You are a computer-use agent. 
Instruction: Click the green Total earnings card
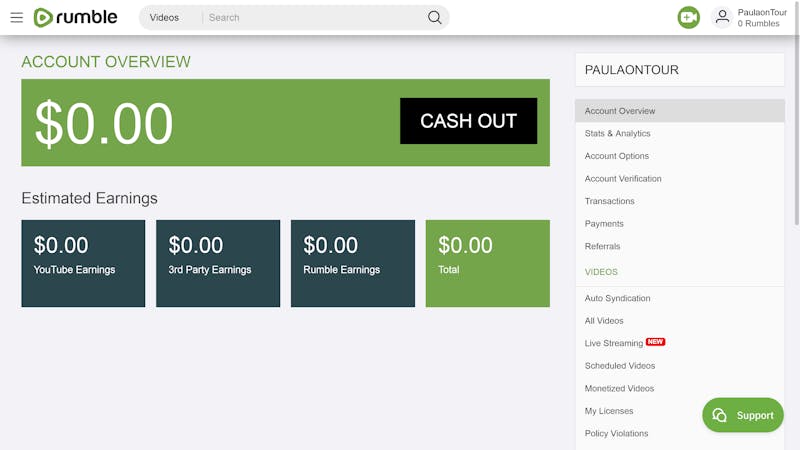coord(488,263)
